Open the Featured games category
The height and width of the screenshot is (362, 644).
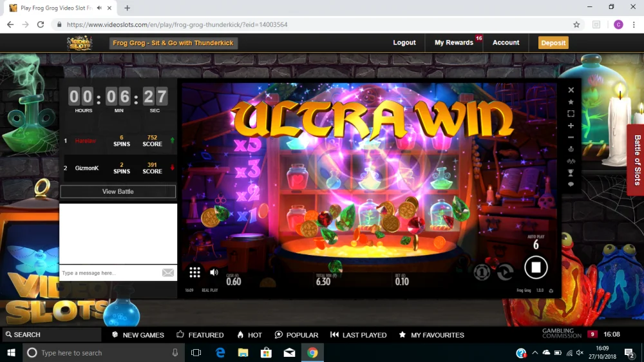point(200,335)
